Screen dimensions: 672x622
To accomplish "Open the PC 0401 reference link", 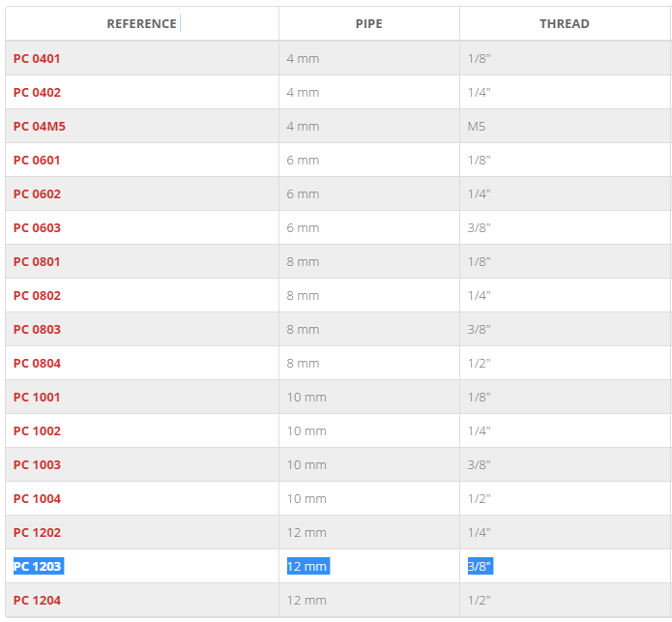I will click(37, 58).
